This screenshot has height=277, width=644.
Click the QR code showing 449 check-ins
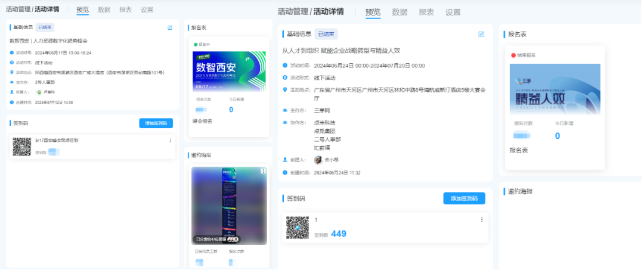[296, 228]
